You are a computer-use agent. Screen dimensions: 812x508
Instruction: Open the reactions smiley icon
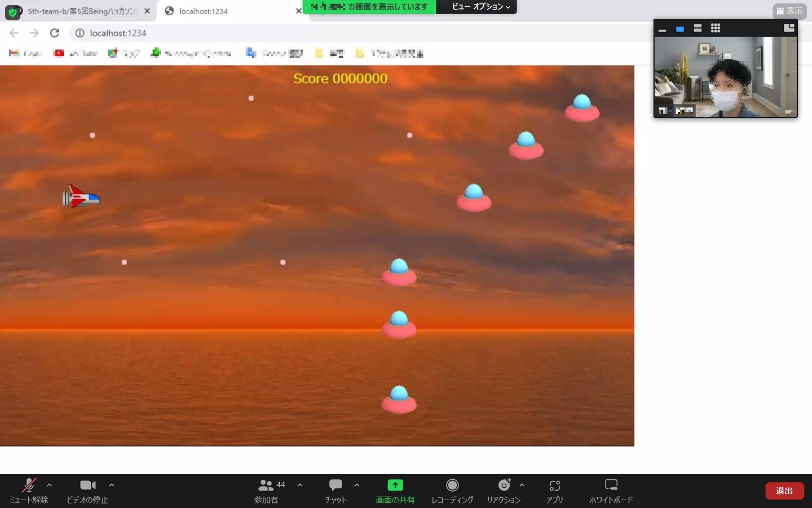tap(504, 485)
